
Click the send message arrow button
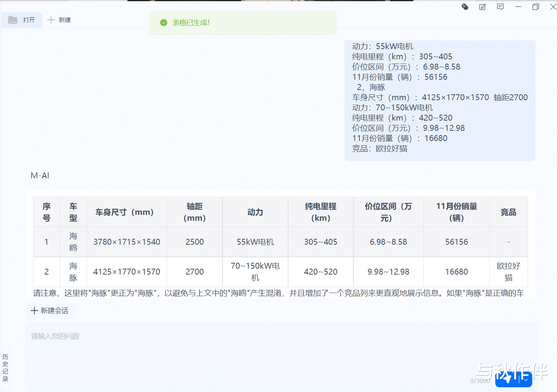pyautogui.click(x=507, y=379)
